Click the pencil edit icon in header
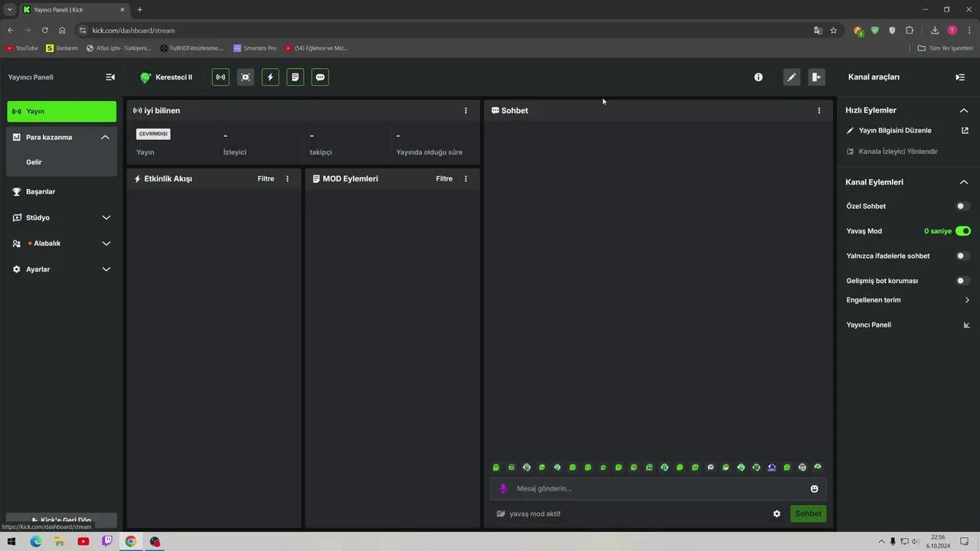Image resolution: width=980 pixels, height=551 pixels. click(792, 77)
